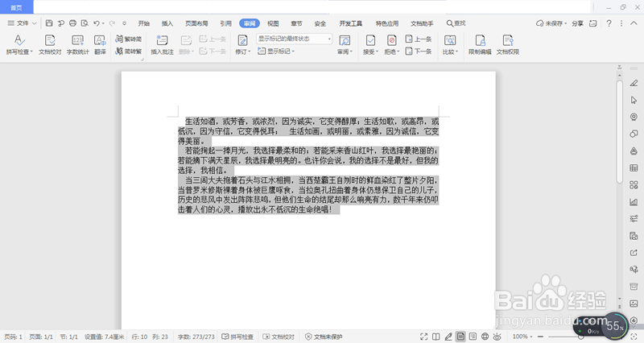
Task: Click the 翻译 translate icon
Action: (x=100, y=44)
